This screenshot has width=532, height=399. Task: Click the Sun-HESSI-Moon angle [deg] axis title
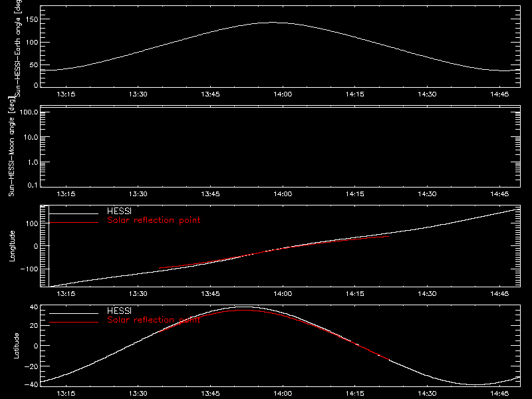(11, 146)
